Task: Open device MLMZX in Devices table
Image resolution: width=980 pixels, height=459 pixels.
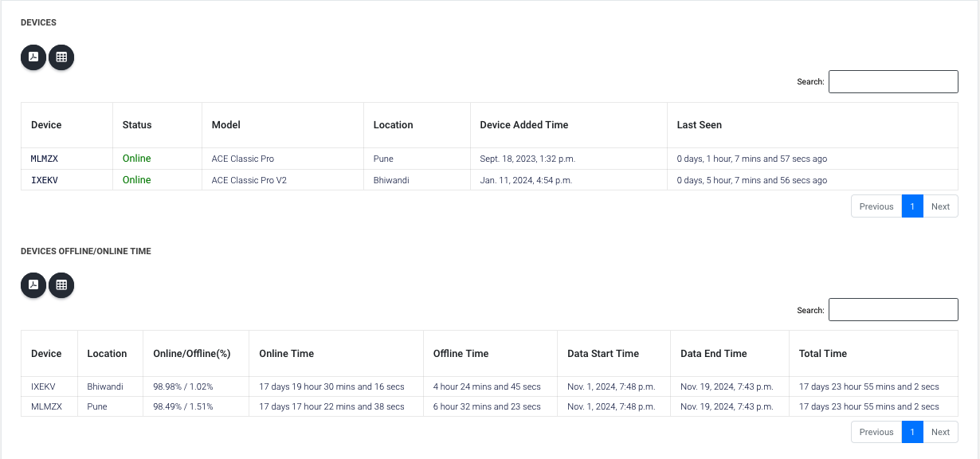Action: click(x=45, y=159)
